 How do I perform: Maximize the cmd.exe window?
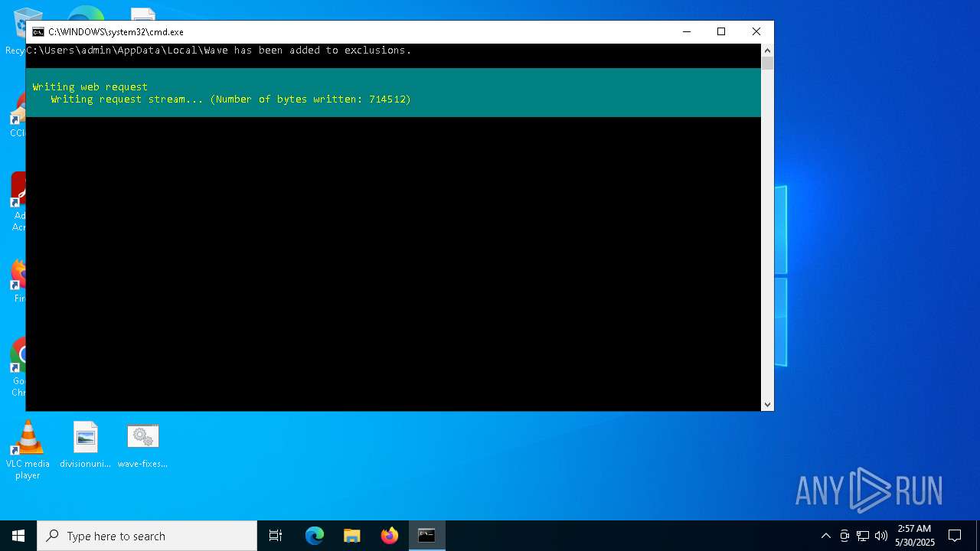pos(721,31)
